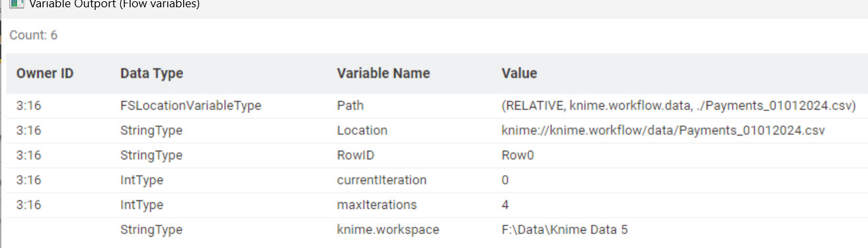Click the Value column header
This screenshot has width=868, height=248.
tap(520, 73)
